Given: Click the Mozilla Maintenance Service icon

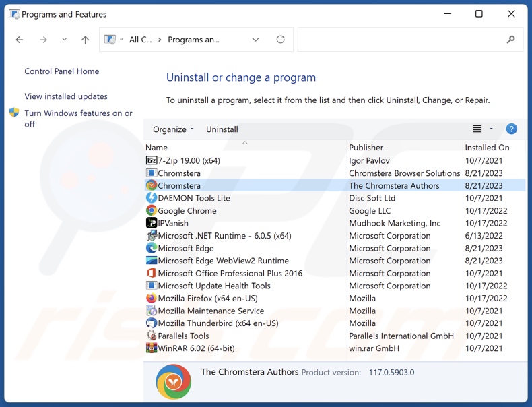Looking at the screenshot, I should point(152,311).
